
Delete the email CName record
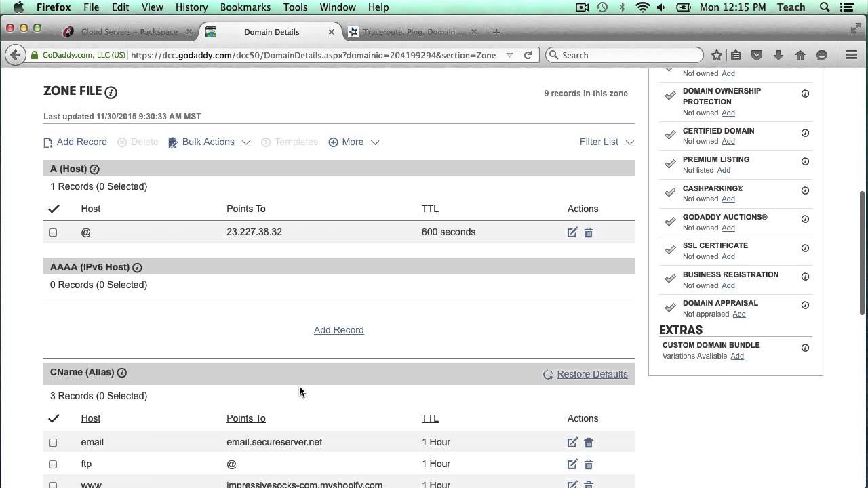click(x=589, y=443)
